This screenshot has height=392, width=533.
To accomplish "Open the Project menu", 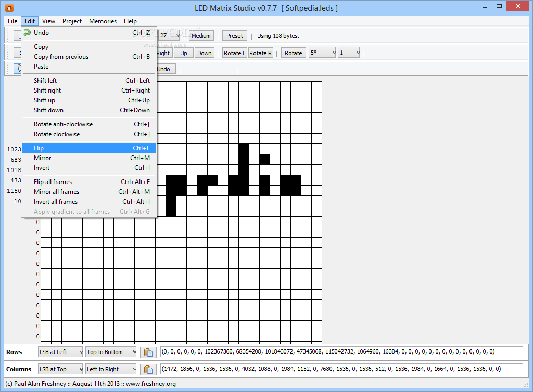I will [x=72, y=21].
